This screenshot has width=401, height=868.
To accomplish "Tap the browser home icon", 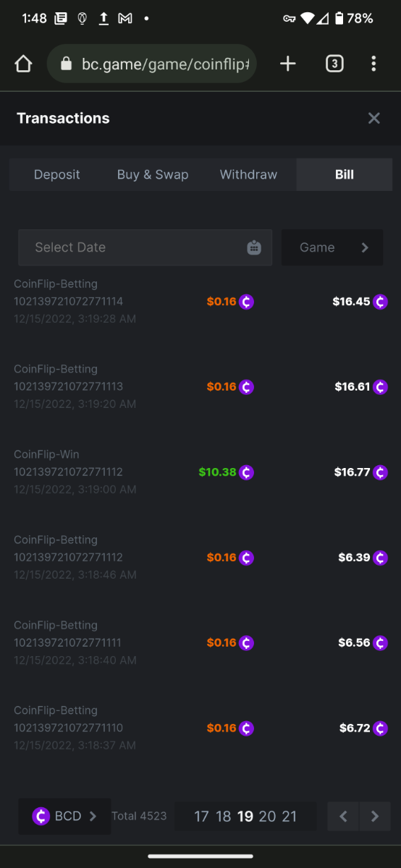I will tap(23, 64).
